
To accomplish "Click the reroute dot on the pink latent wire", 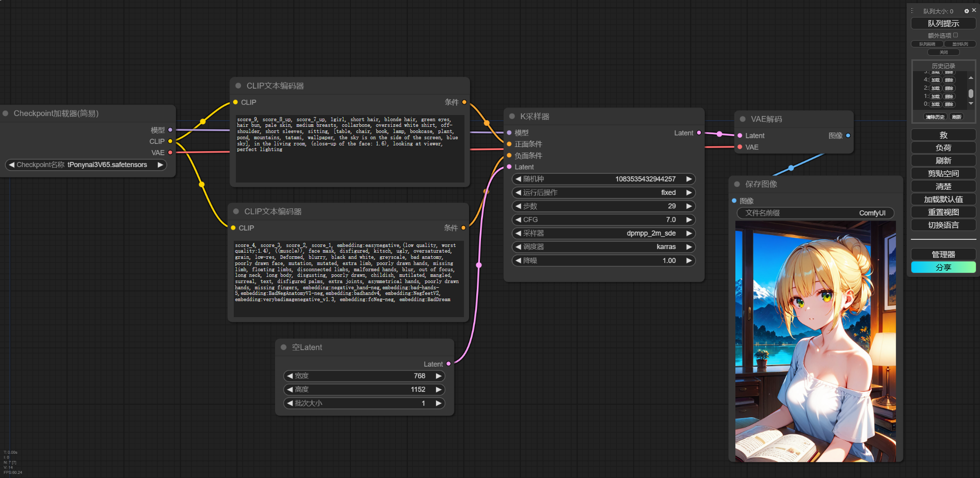I will pos(479,265).
